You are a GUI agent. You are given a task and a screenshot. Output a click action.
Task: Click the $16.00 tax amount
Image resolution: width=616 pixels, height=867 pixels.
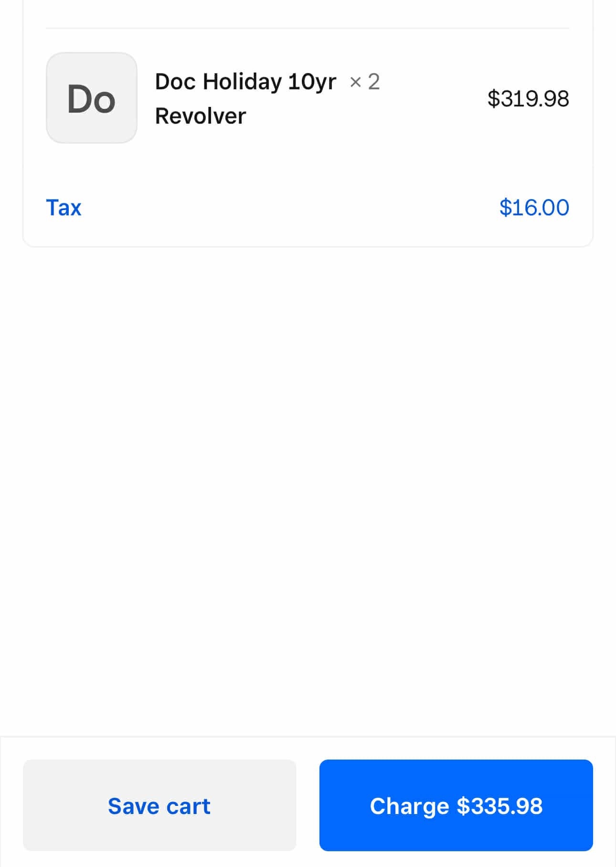click(x=534, y=208)
